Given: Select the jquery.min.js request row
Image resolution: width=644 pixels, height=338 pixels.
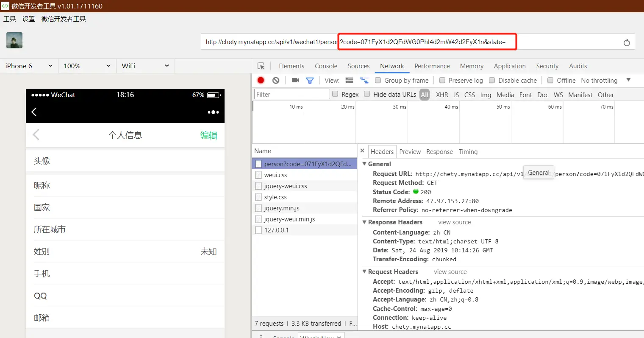Looking at the screenshot, I should (x=305, y=208).
